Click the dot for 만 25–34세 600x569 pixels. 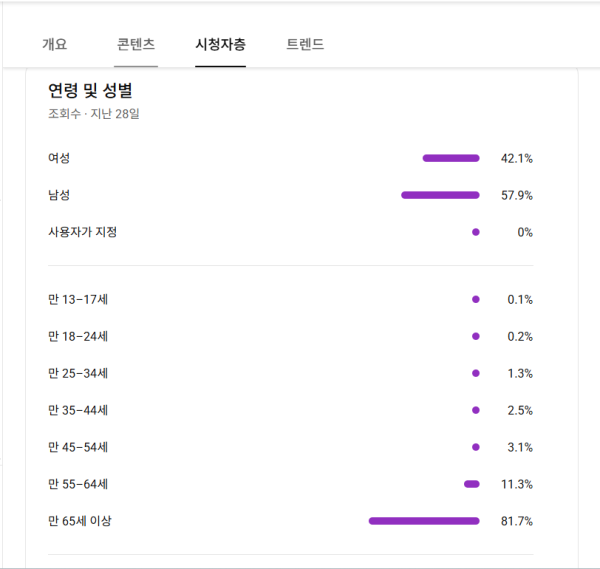(x=476, y=373)
